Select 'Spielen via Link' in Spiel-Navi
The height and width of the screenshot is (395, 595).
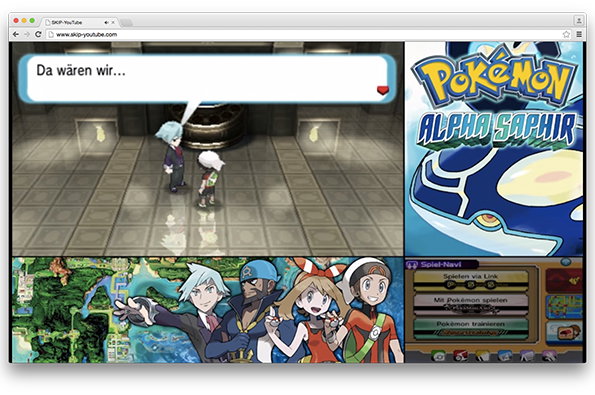471,281
